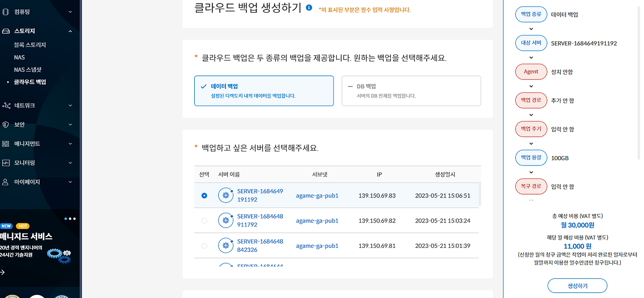Click the 네트워크 network icon

pos(7,105)
